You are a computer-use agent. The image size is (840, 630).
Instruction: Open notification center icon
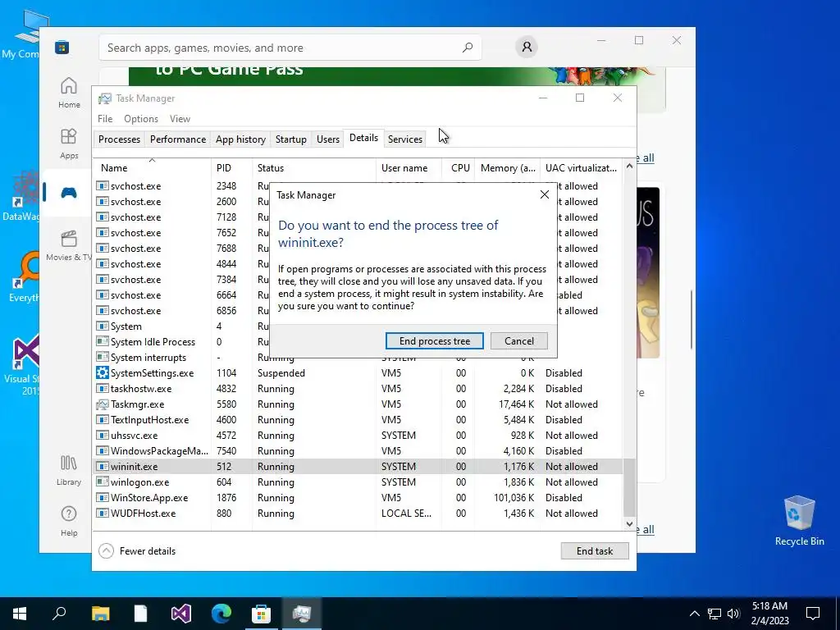(813, 614)
